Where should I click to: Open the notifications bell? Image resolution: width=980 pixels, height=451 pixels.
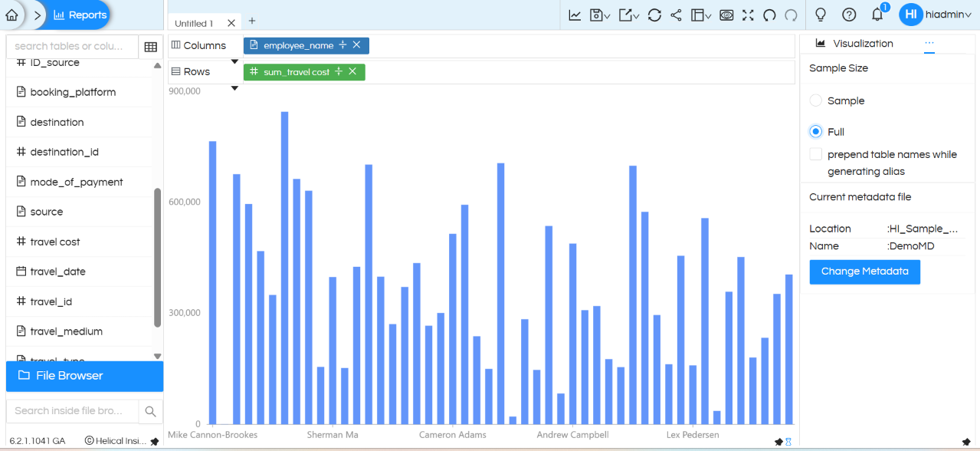[878, 15]
